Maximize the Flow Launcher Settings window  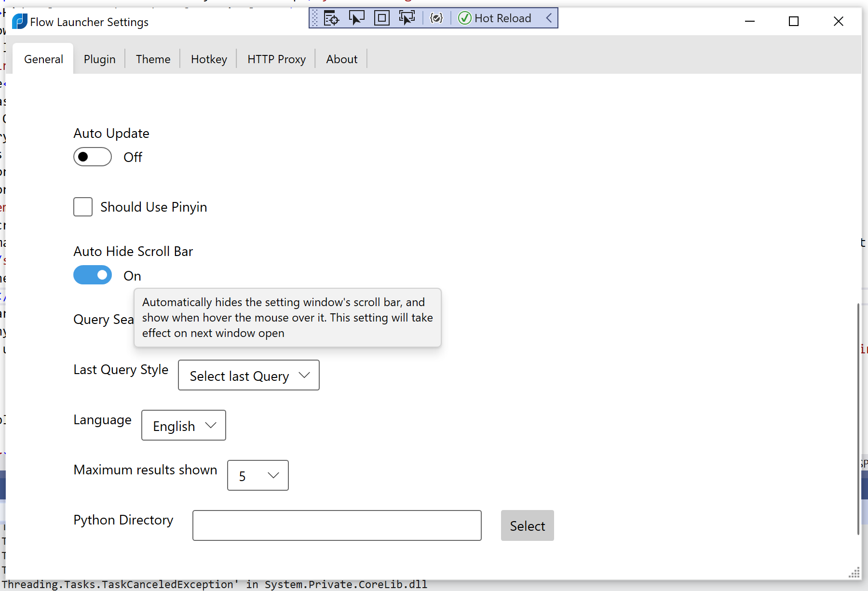[794, 21]
